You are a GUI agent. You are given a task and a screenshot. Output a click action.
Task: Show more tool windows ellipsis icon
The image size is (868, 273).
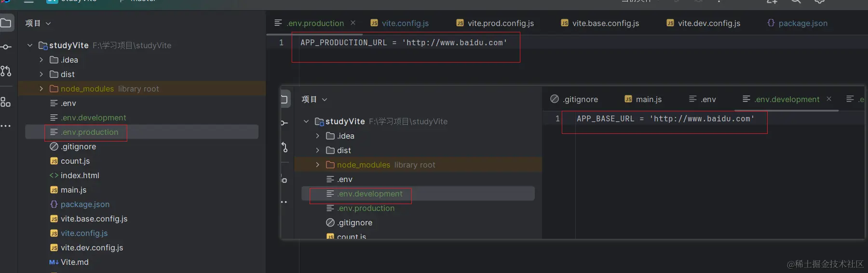[x=5, y=126]
